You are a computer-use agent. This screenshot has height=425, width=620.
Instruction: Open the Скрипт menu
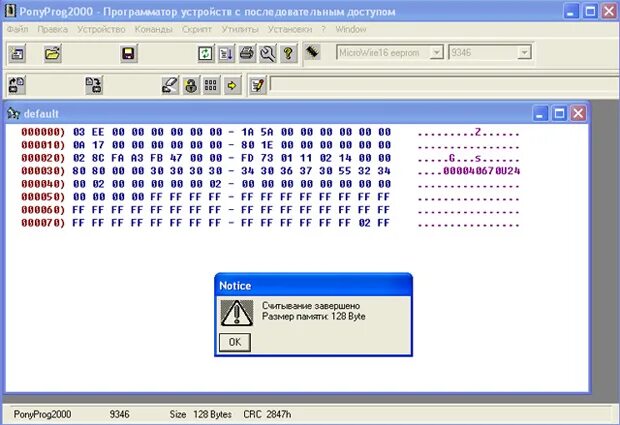(197, 29)
